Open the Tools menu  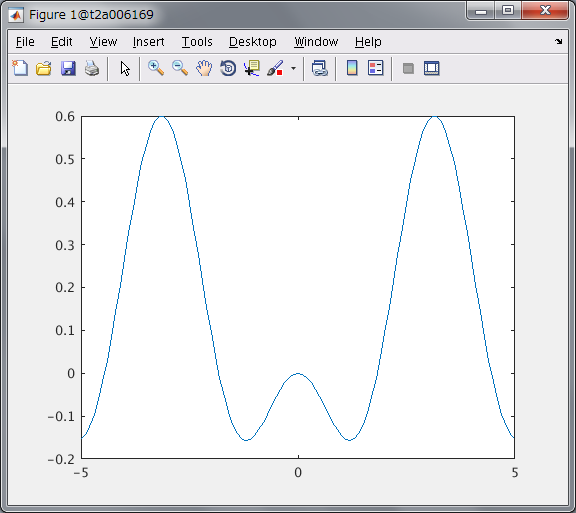(x=197, y=42)
